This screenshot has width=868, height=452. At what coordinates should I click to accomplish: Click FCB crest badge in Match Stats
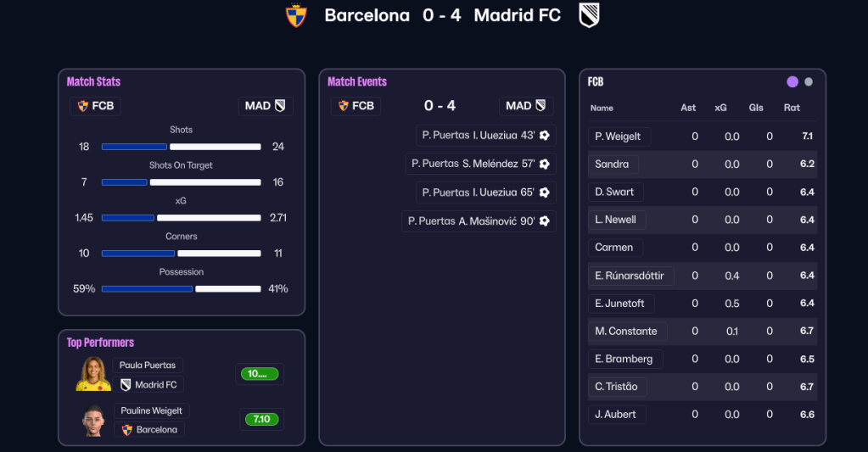83,106
